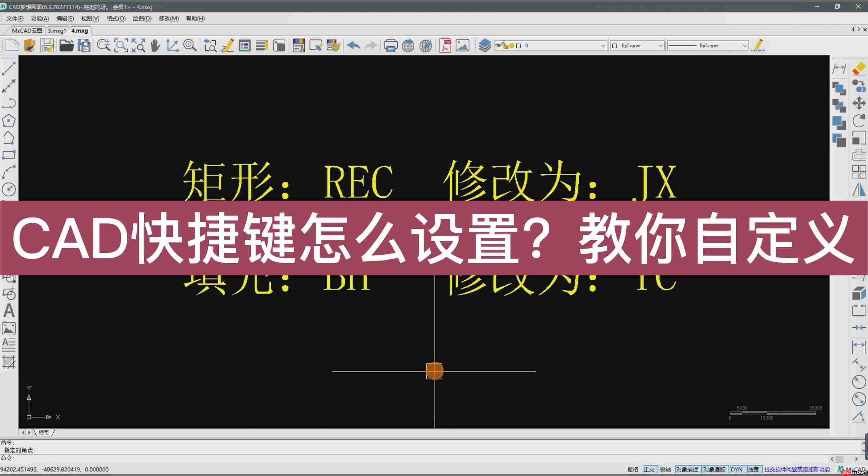This screenshot has height=476, width=868.
Task: Click the 模型 layout tab
Action: pyautogui.click(x=44, y=432)
